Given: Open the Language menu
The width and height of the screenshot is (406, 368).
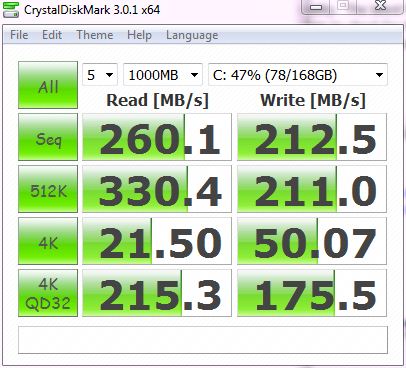Looking at the screenshot, I should point(192,35).
